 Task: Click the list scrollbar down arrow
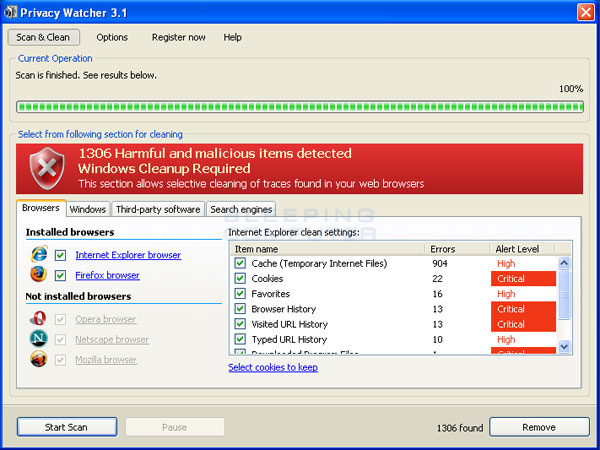point(564,347)
